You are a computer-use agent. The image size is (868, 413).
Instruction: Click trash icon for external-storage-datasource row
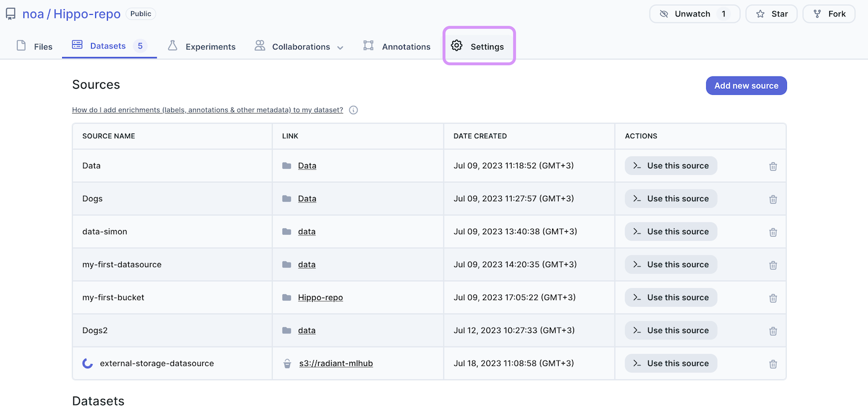[773, 364]
